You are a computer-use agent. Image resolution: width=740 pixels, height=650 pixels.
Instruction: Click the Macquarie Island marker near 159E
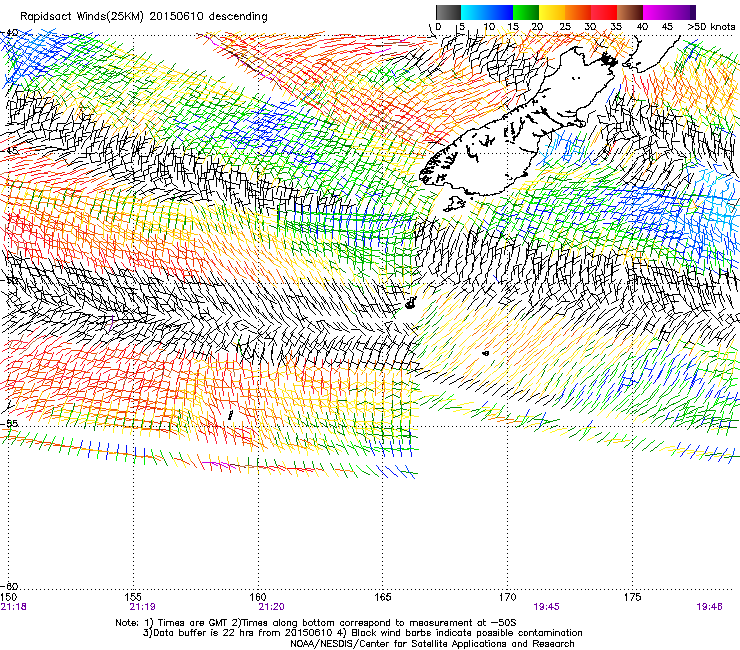230,415
